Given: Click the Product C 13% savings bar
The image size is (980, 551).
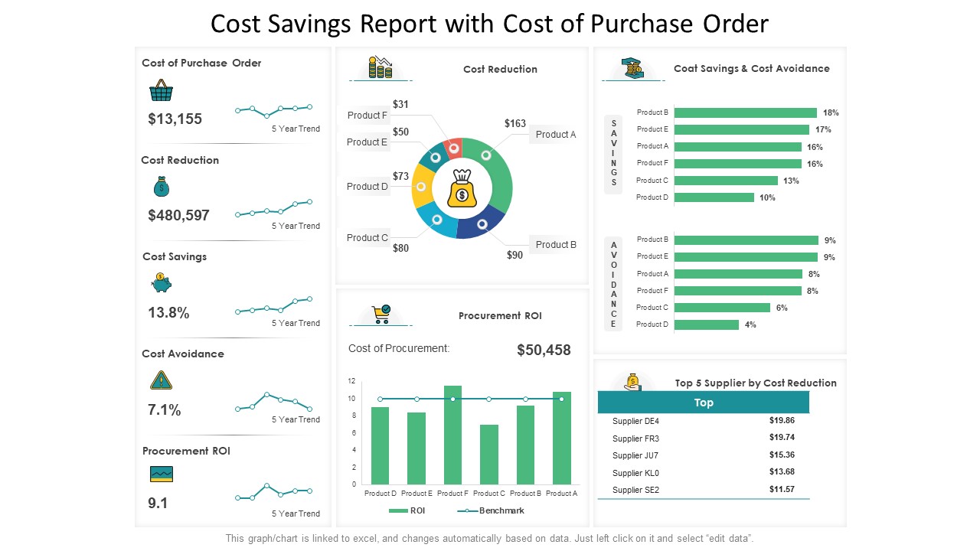Looking at the screenshot, I should (726, 181).
